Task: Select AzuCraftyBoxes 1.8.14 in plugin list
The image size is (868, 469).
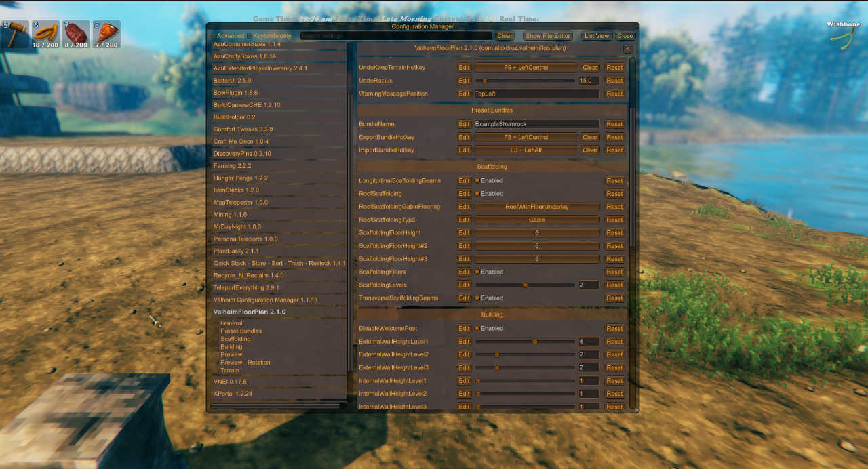Action: click(278, 56)
